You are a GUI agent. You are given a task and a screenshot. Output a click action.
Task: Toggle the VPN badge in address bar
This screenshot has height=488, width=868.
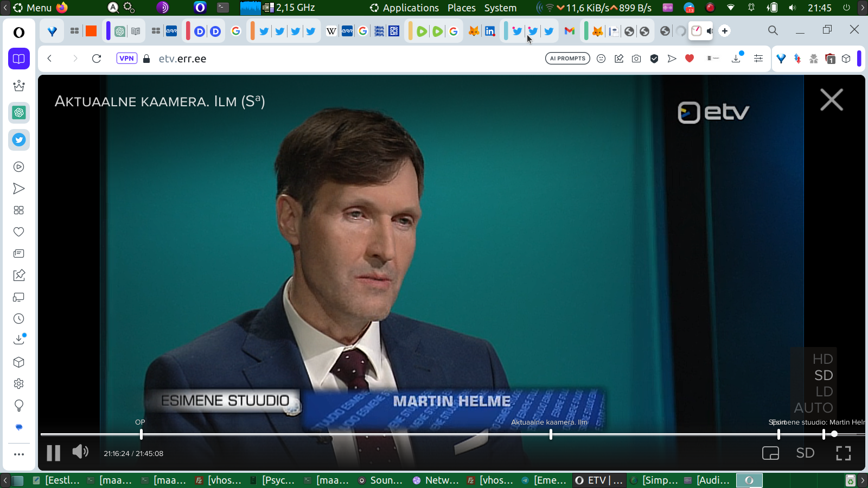[126, 59]
